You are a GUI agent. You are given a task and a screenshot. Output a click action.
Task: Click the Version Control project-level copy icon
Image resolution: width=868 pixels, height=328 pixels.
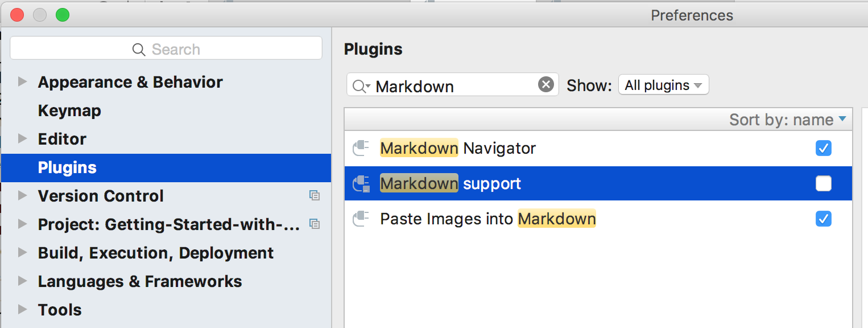pyautogui.click(x=314, y=196)
